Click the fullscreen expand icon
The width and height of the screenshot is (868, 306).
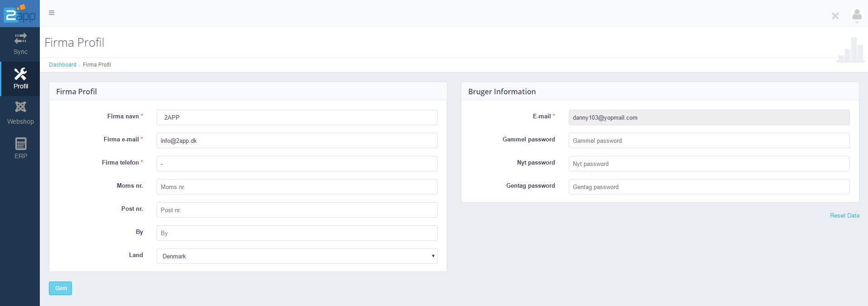(835, 16)
